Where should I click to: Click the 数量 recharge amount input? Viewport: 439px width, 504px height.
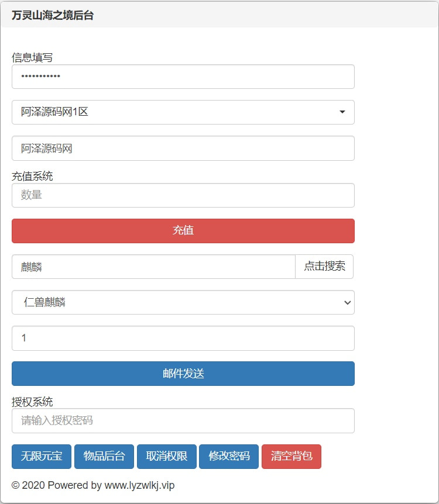(183, 195)
